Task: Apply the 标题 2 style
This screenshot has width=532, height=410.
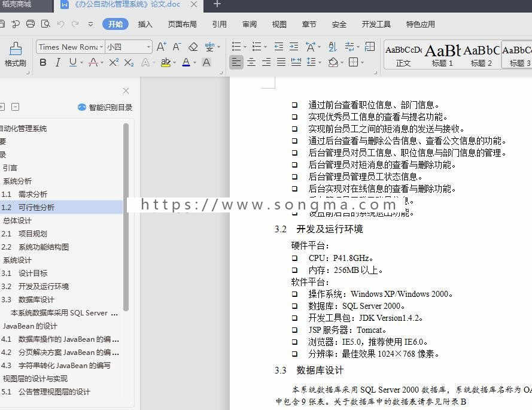Action: [x=481, y=56]
